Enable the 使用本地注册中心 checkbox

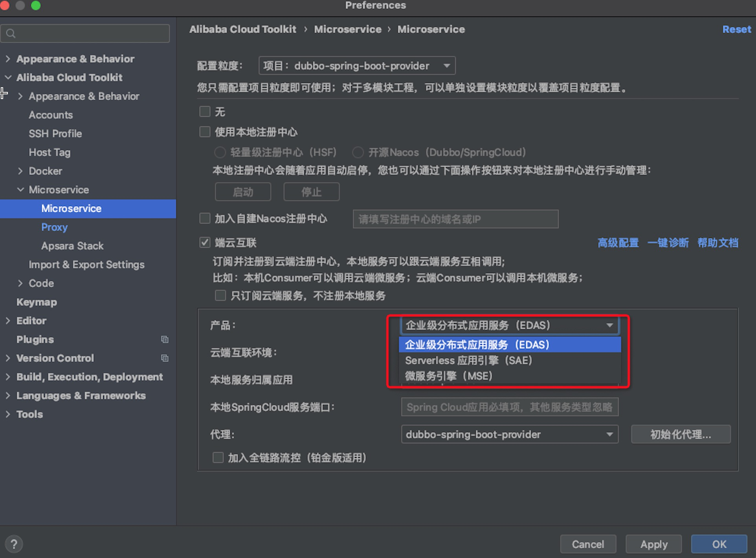pyautogui.click(x=205, y=132)
